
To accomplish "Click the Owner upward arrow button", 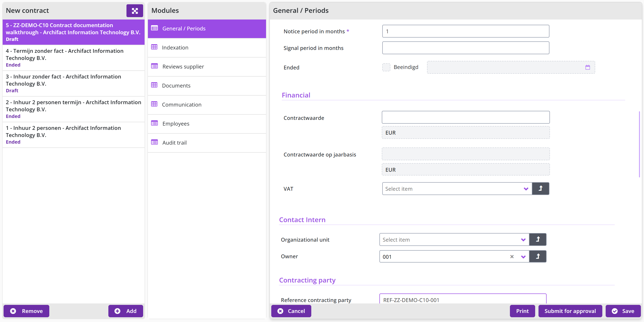I will click(538, 256).
